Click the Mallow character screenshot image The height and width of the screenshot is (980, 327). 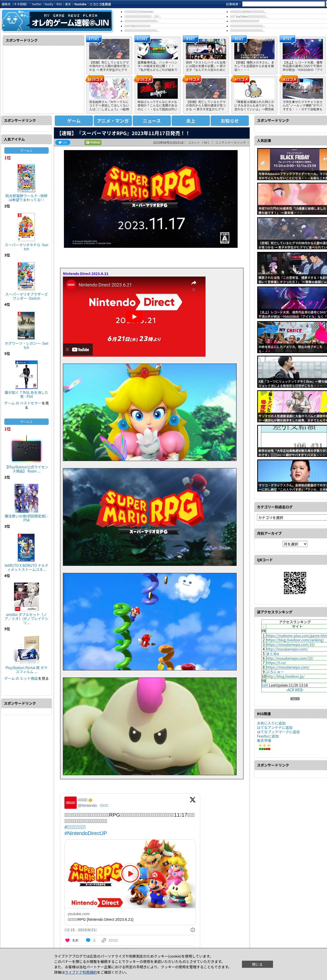click(149, 726)
